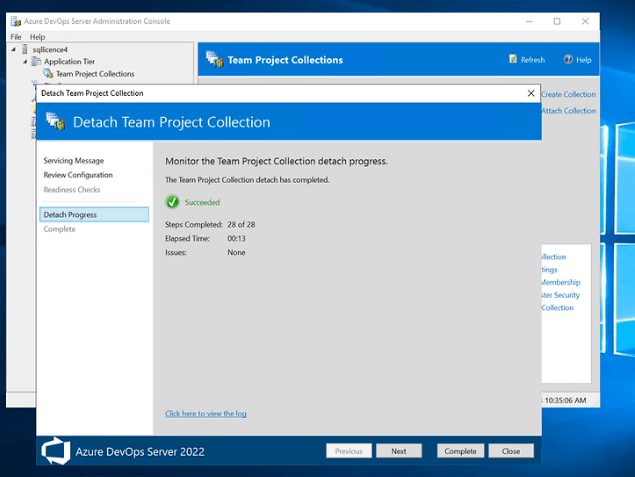Click the Help link in console header
The image size is (635, 477).
[584, 60]
